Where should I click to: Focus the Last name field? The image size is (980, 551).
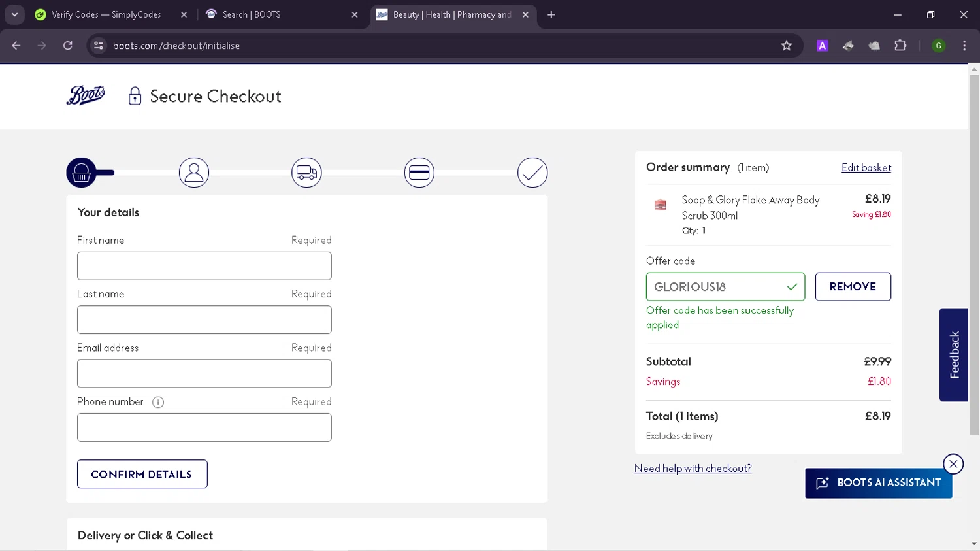[204, 320]
